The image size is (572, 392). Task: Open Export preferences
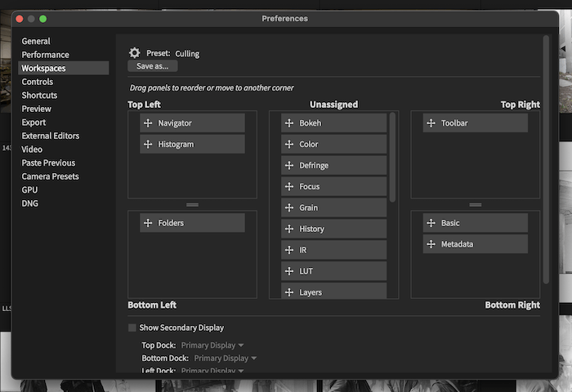click(x=34, y=122)
